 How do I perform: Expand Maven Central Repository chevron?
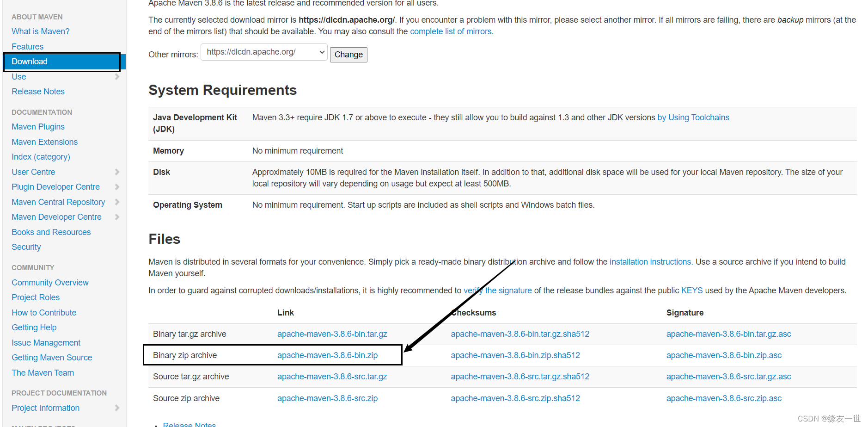117,202
